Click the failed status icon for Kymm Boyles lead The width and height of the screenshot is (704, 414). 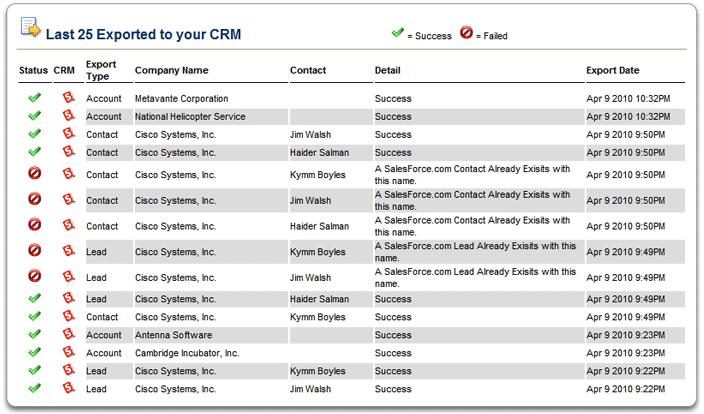35,250
